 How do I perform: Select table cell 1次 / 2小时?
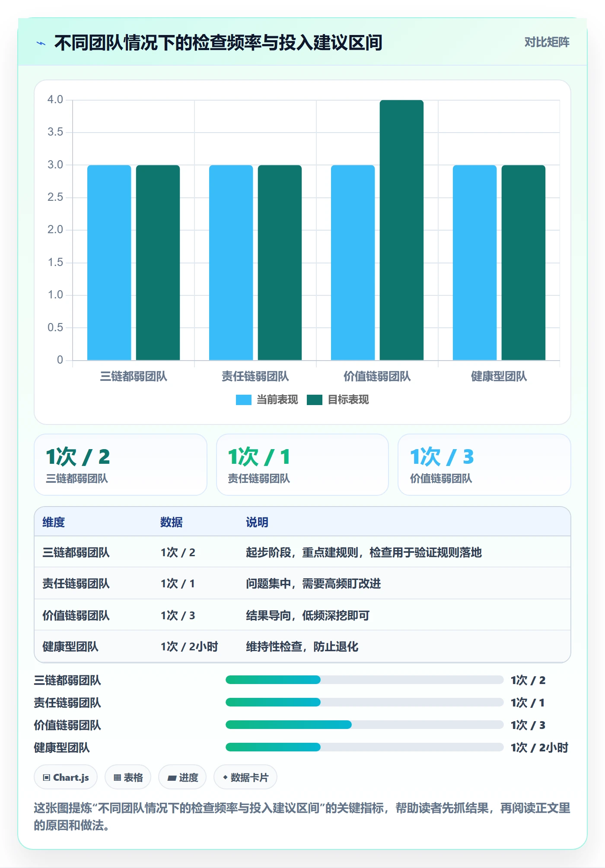click(189, 646)
